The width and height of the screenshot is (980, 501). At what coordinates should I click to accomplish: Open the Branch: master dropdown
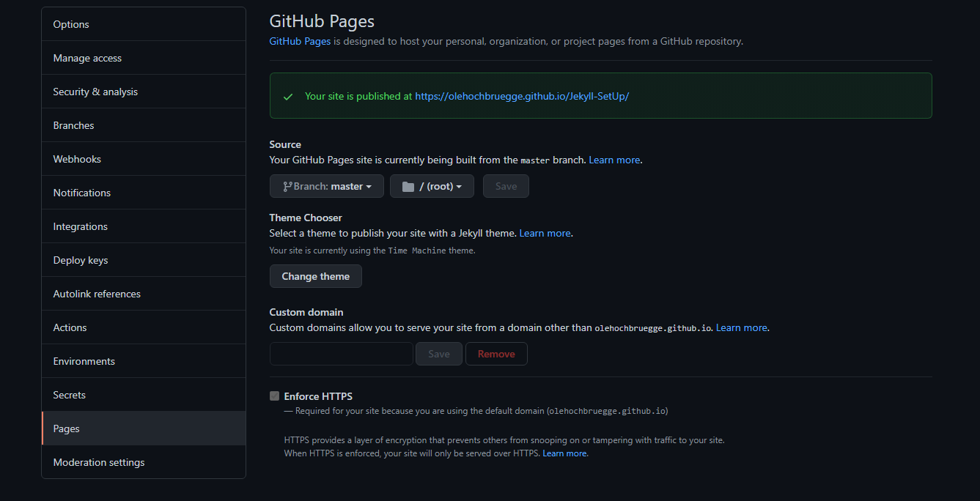point(327,186)
